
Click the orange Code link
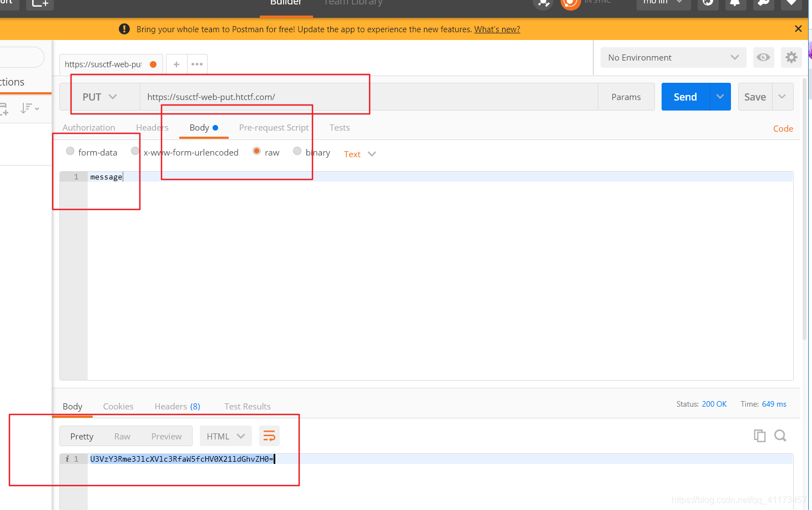click(x=783, y=128)
